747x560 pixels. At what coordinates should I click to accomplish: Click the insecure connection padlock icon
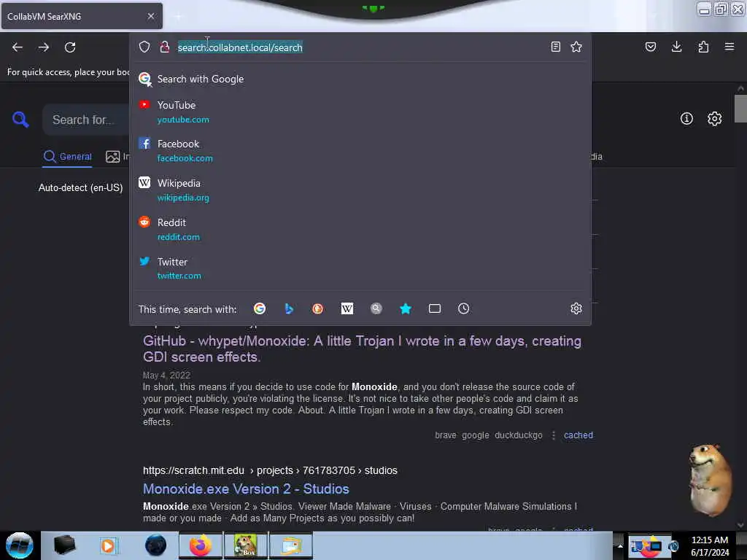pyautogui.click(x=165, y=47)
